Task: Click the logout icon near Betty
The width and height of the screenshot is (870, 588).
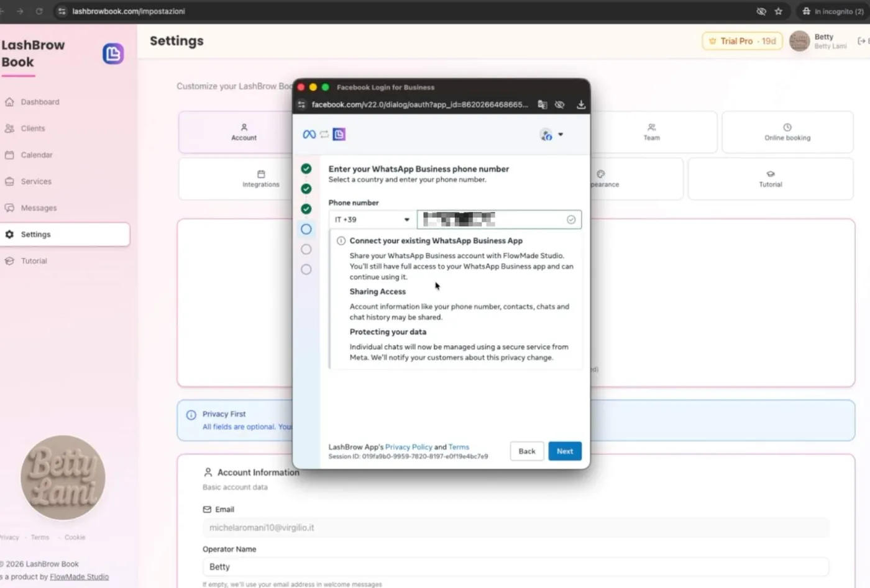Action: click(861, 41)
